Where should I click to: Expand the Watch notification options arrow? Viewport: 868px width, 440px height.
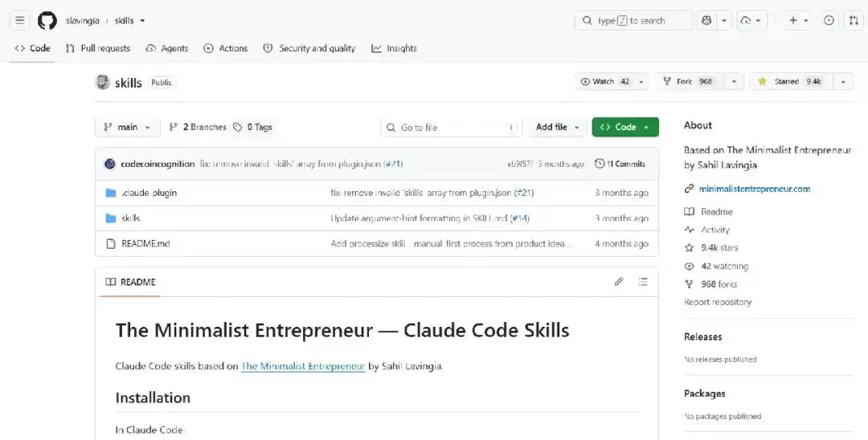(641, 81)
